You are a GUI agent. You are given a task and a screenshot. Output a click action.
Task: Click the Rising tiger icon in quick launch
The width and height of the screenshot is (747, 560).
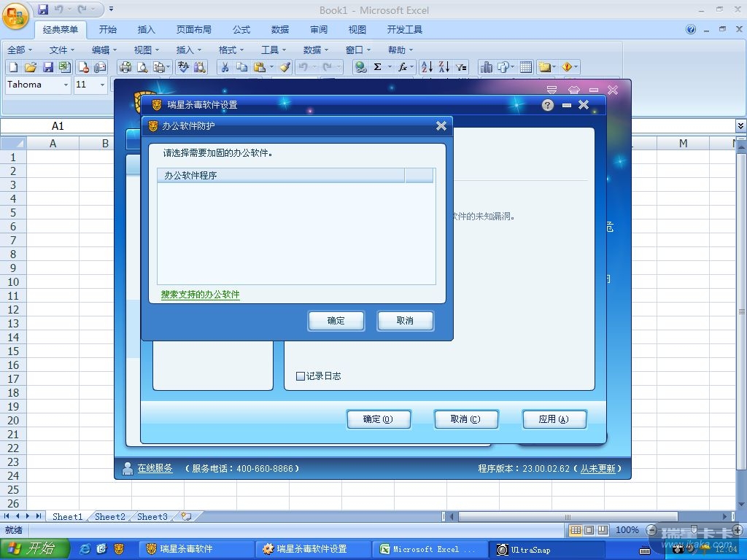coord(119,549)
